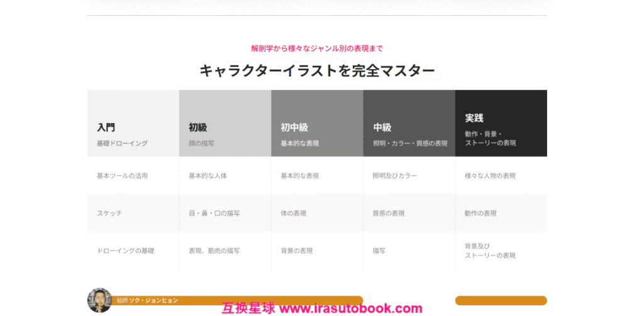
Task: Click the ドローイングの基礎 item
Action: pyautogui.click(x=125, y=251)
